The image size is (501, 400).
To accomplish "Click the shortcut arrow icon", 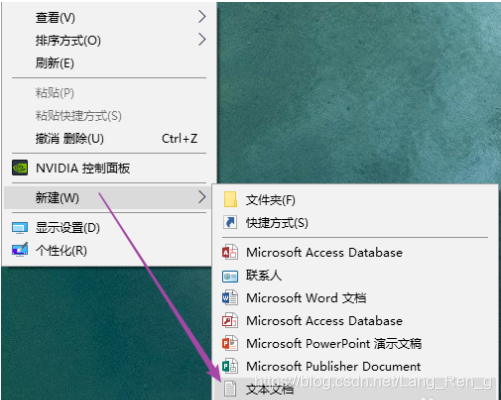I will 230,222.
